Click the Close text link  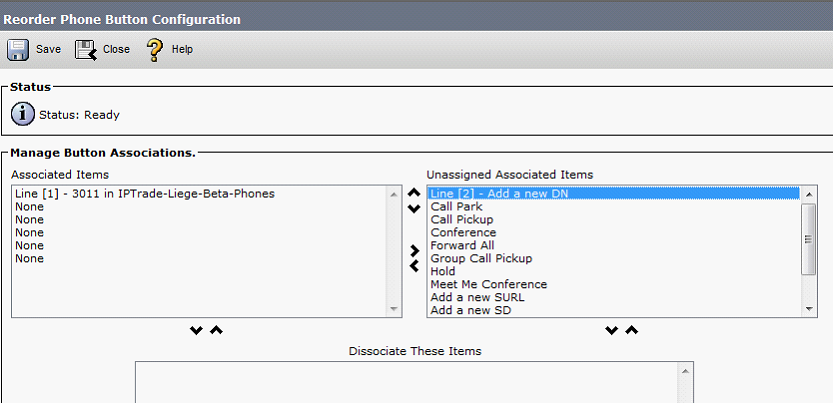pos(116,49)
